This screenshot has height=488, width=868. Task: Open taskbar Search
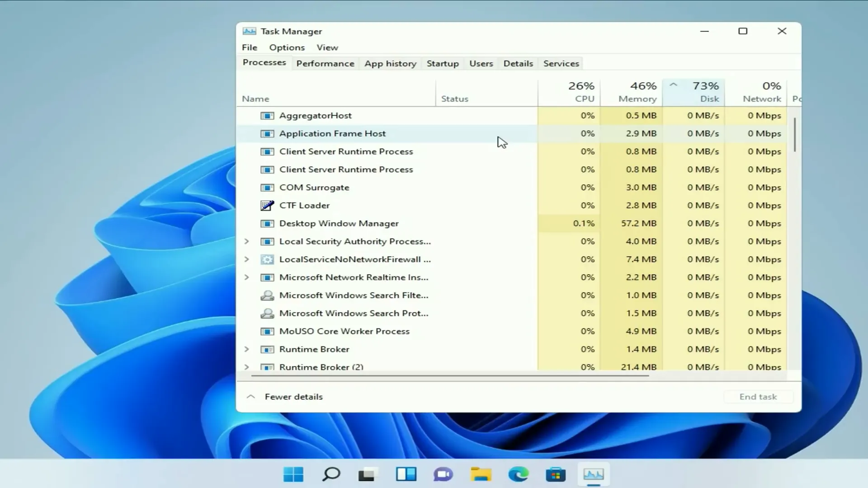click(x=331, y=474)
